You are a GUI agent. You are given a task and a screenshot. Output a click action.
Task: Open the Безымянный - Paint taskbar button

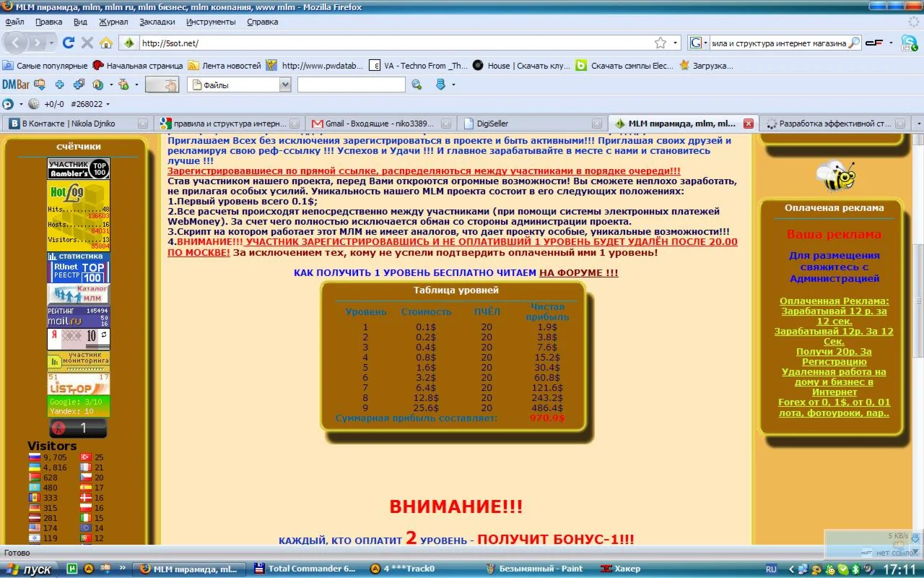533,569
